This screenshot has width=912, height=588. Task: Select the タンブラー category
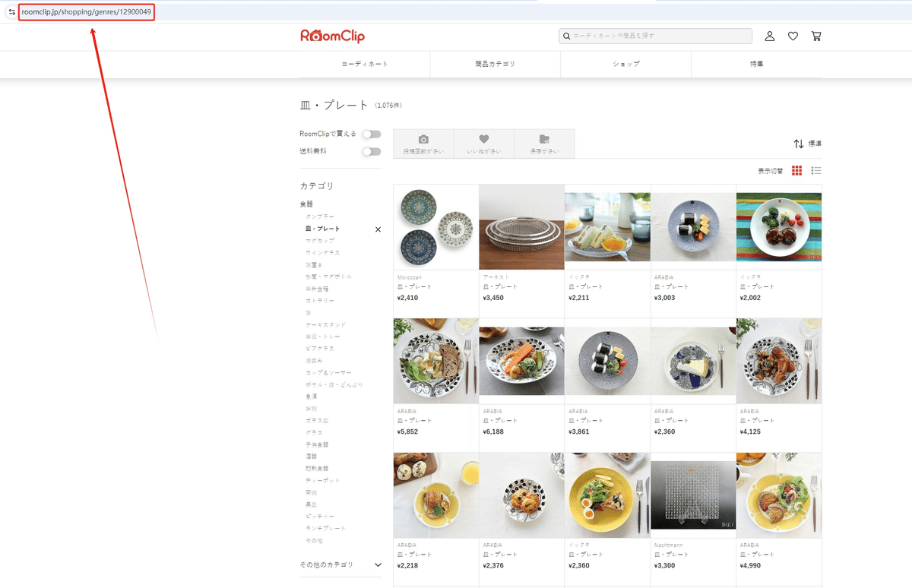tap(320, 217)
